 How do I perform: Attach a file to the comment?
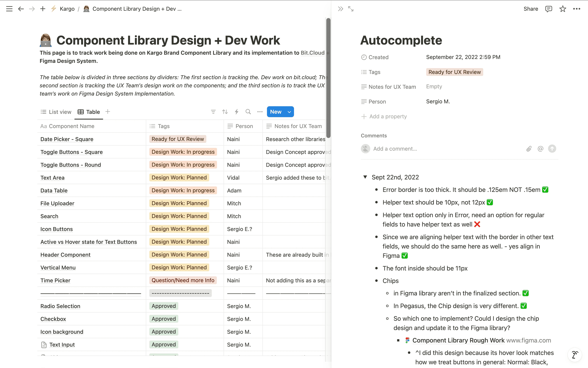pos(529,149)
